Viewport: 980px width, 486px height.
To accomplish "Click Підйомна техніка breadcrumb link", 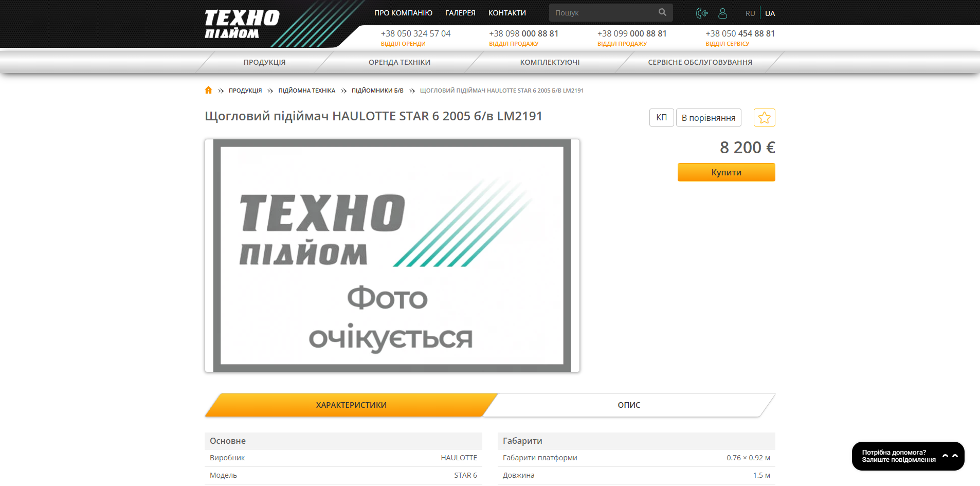I will click(306, 91).
